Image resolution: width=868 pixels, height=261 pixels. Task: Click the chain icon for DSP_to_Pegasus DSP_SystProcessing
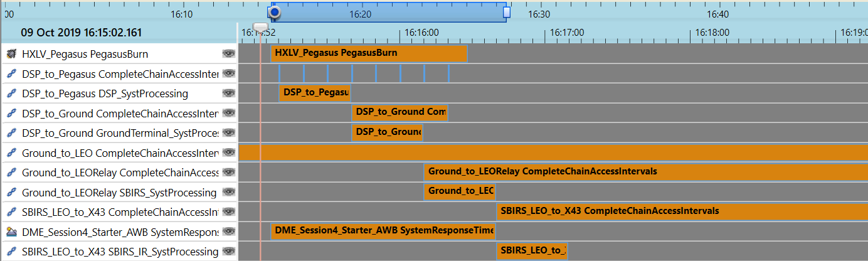click(x=11, y=93)
